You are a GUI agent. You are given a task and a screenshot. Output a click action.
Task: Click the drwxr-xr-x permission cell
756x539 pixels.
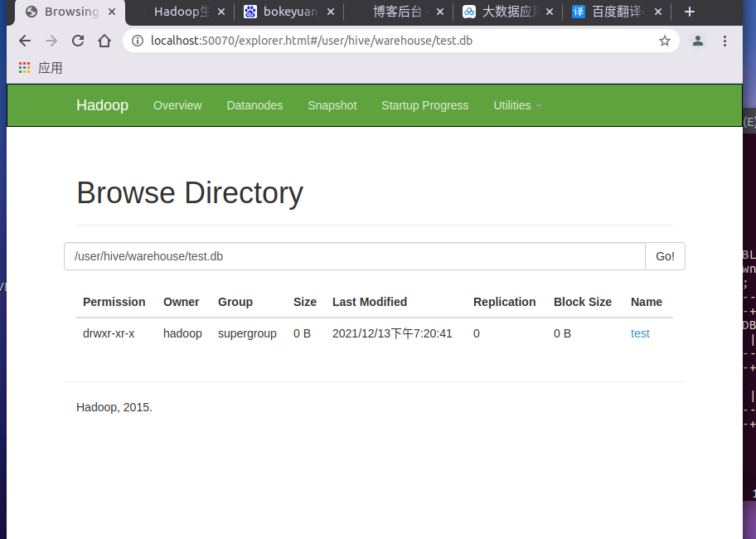pyautogui.click(x=109, y=333)
